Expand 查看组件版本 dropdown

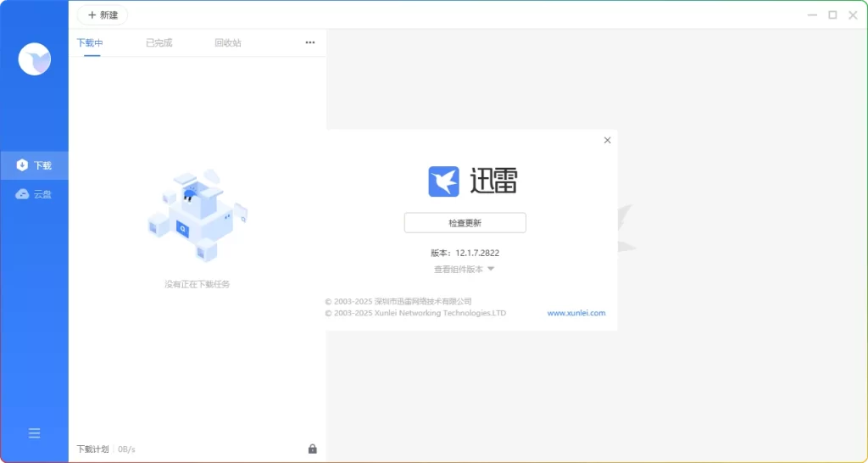coord(464,269)
